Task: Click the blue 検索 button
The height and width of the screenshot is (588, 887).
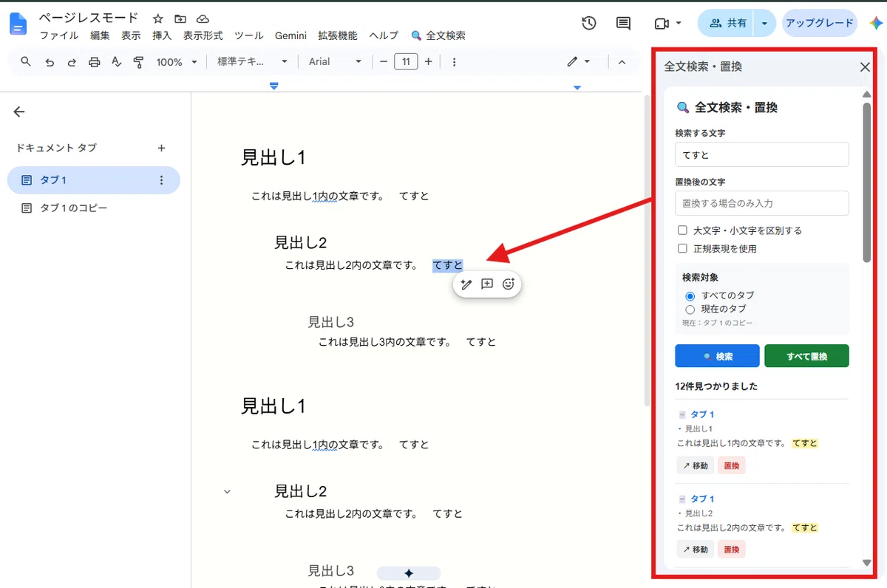Action: pyautogui.click(x=717, y=356)
